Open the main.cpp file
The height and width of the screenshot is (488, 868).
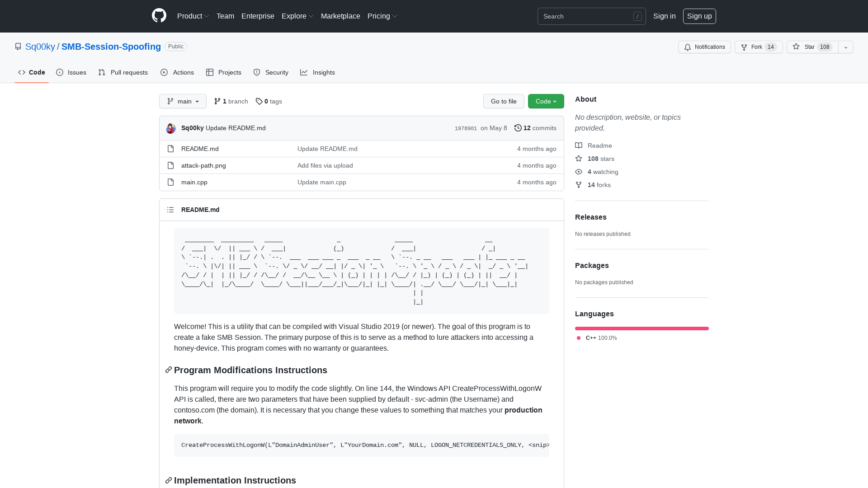[x=194, y=182]
